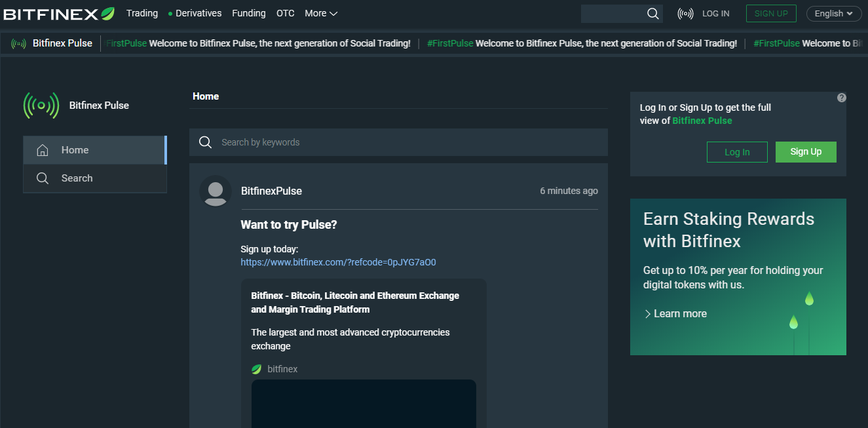This screenshot has height=428, width=868.
Task: Click the Bitfinex logo in header
Action: pyautogui.click(x=59, y=14)
